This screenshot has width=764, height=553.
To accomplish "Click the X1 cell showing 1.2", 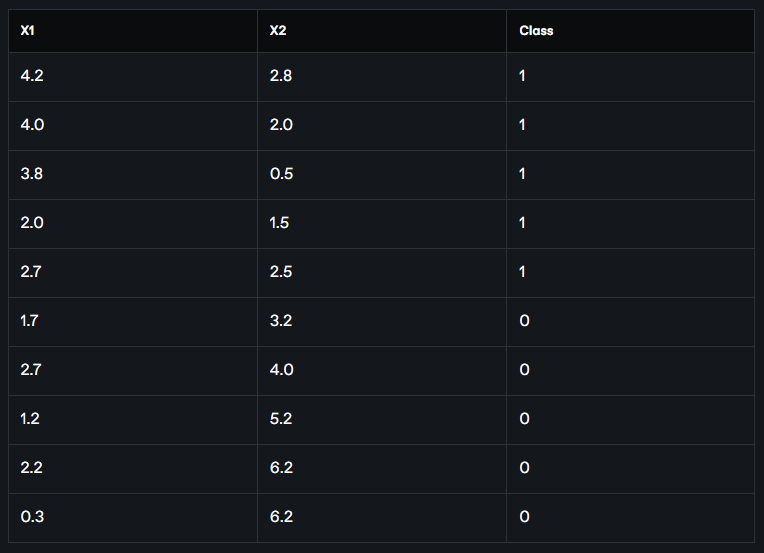I will [x=31, y=419].
